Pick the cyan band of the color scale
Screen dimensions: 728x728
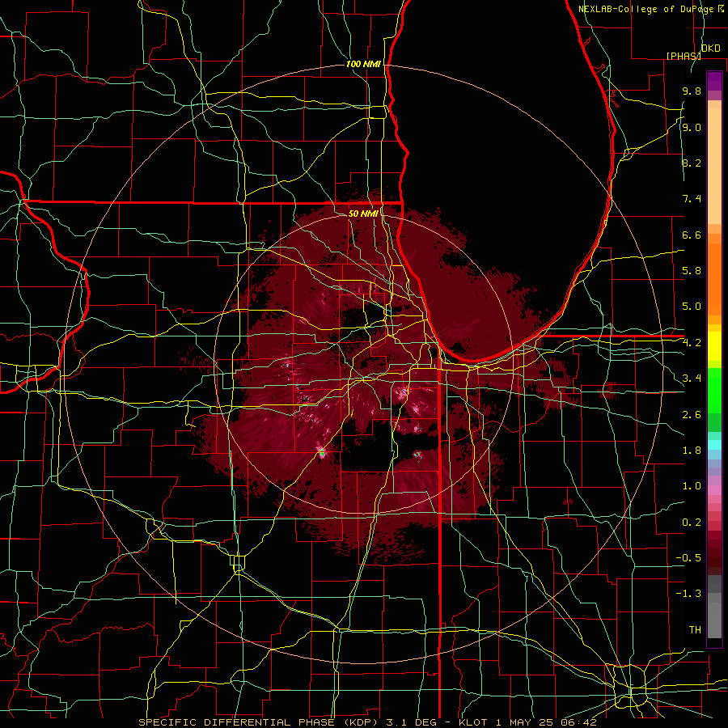coord(714,445)
